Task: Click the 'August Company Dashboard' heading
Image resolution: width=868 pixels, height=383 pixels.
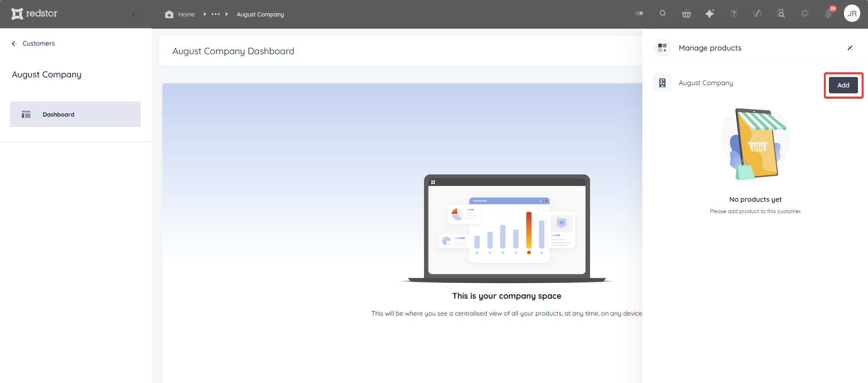Action: point(233,51)
